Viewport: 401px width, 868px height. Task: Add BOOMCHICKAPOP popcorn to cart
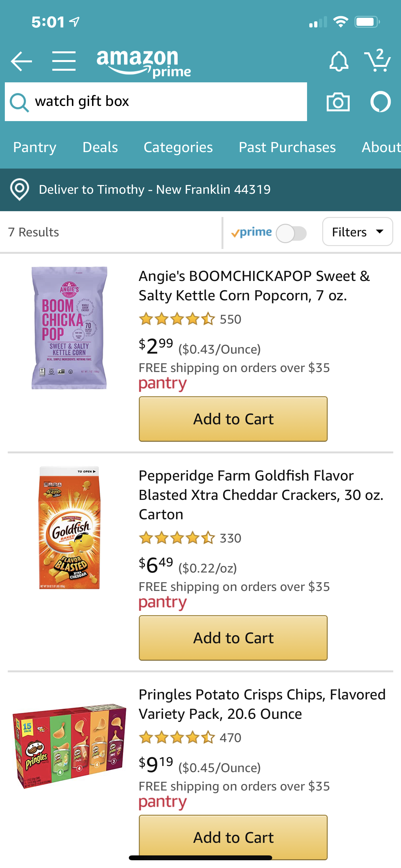[x=233, y=419]
